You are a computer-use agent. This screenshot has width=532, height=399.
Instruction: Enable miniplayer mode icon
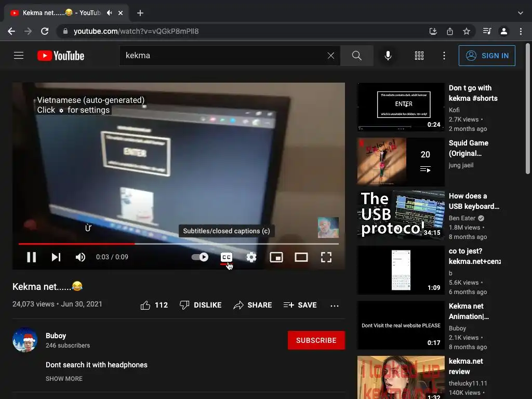(276, 257)
